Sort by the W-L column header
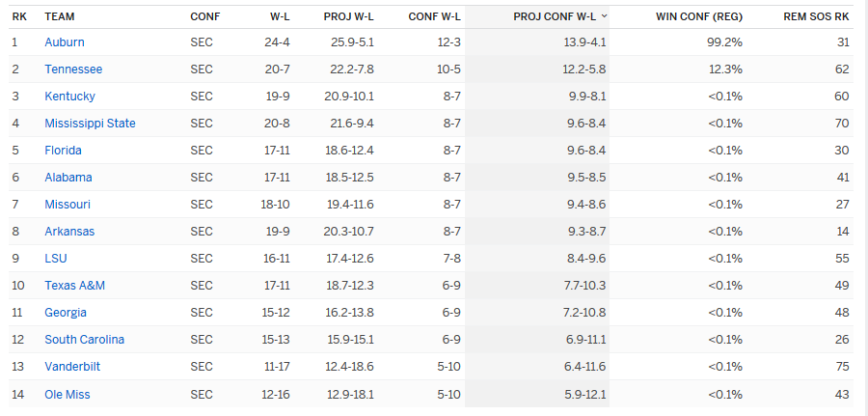Screen dimensions: 868x416 point(280,16)
